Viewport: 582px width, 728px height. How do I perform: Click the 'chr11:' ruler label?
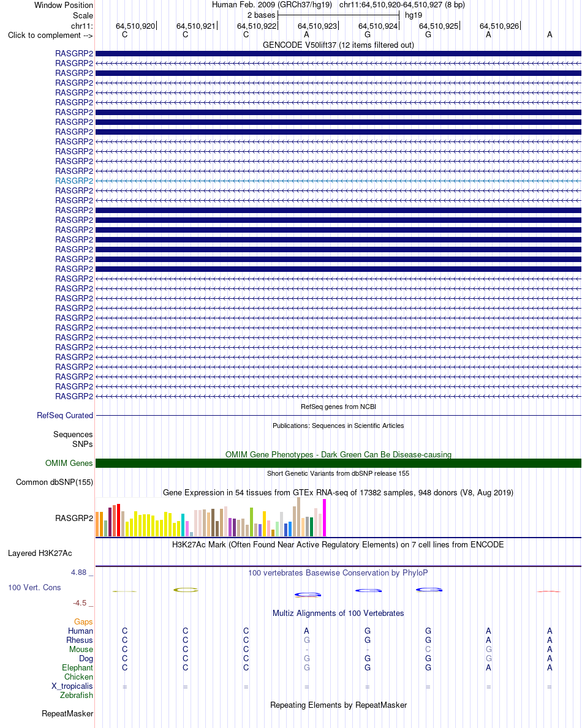click(81, 26)
